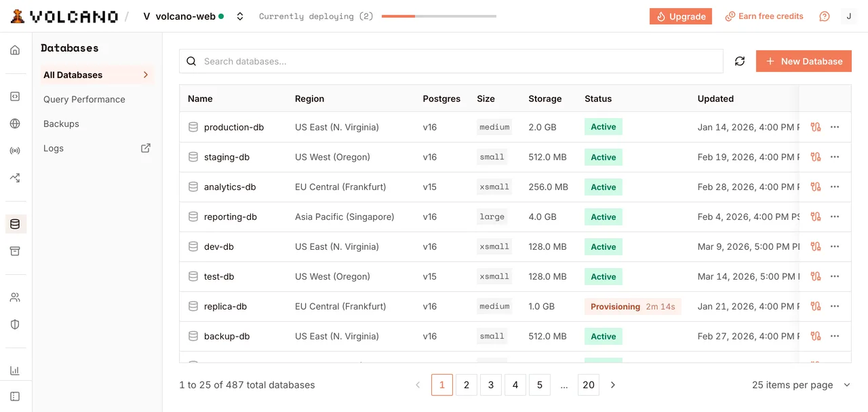Open the broadcast signal sidebar icon
868x412 pixels.
tap(15, 151)
